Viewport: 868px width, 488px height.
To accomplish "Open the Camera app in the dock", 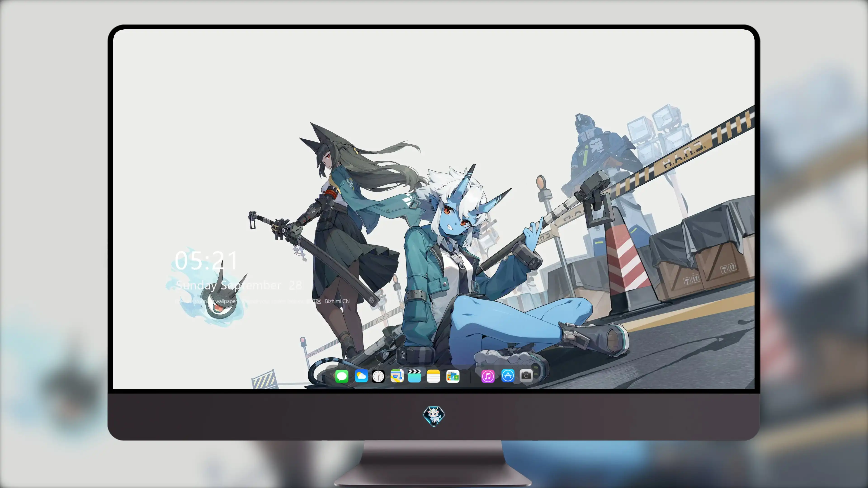I will [x=526, y=375].
